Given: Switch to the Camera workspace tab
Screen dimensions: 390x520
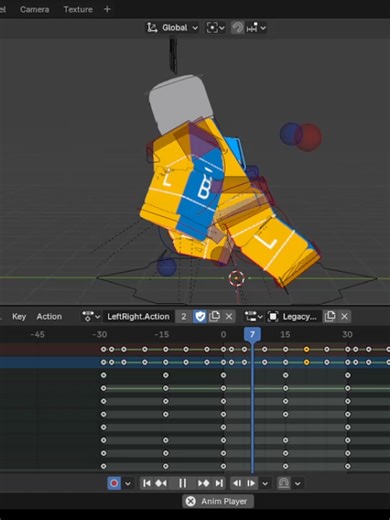Looking at the screenshot, I should coord(34,9).
